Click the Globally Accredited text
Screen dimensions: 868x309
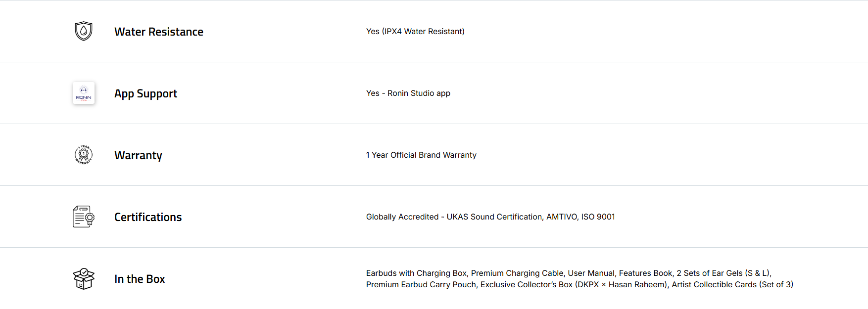point(402,217)
